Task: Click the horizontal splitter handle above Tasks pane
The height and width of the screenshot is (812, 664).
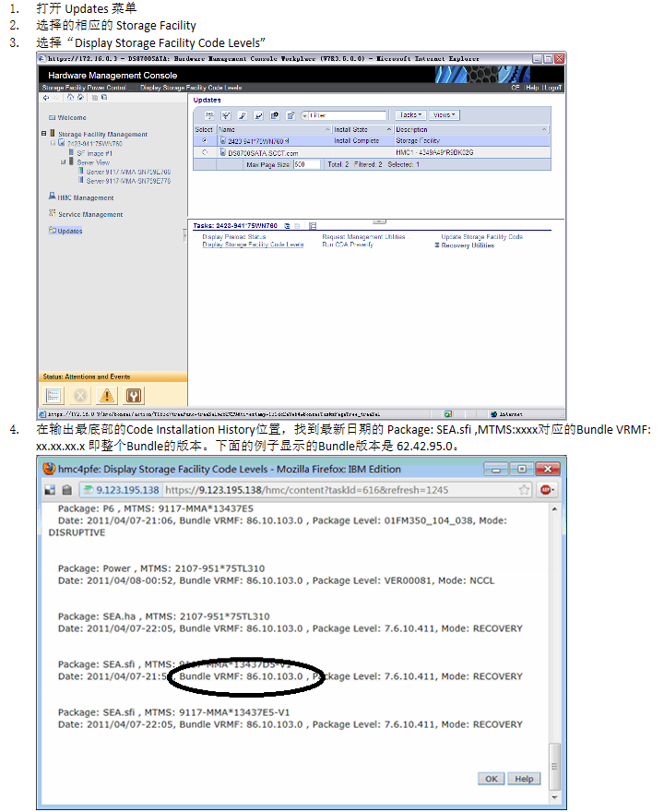Action: [x=379, y=221]
